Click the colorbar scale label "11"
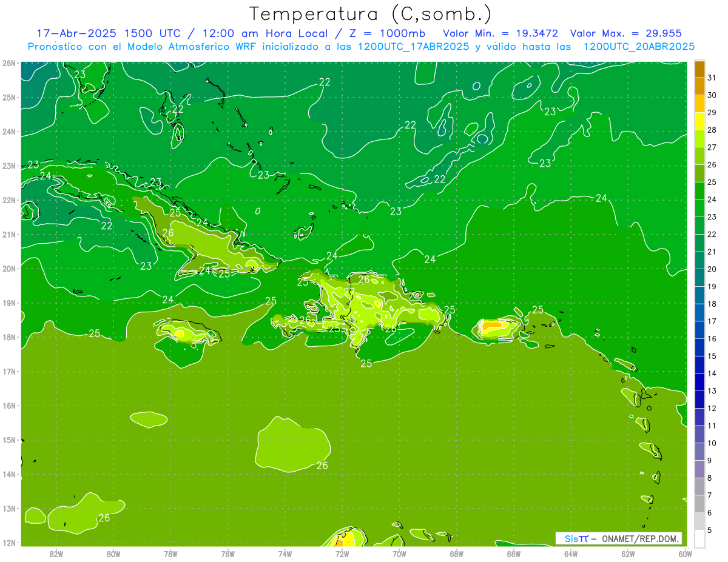728x562 pixels. 712,426
